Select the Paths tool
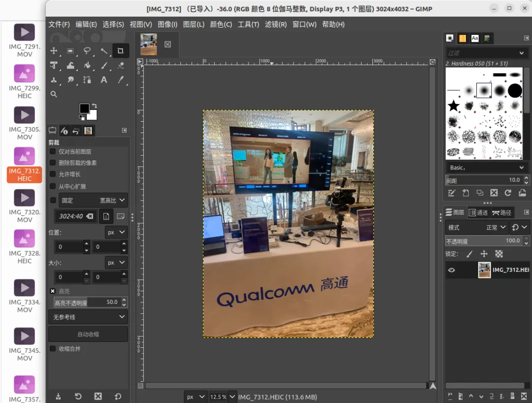 click(x=87, y=80)
